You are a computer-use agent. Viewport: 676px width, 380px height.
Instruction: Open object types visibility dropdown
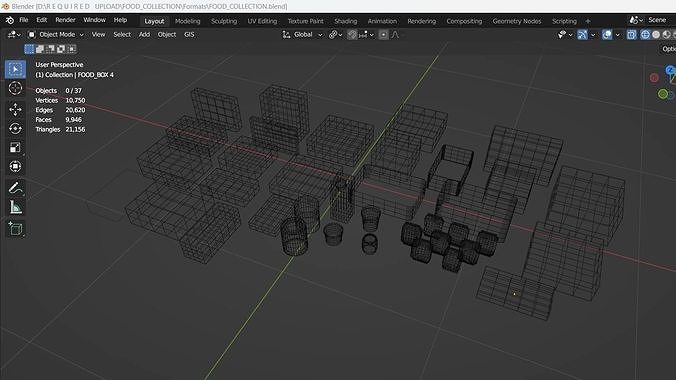[x=565, y=35]
